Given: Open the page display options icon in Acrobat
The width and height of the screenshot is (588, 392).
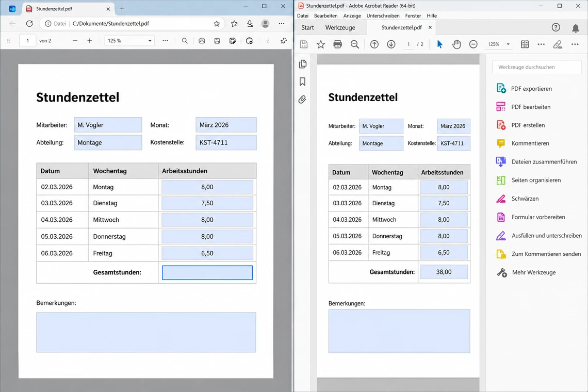Looking at the screenshot, I should (x=525, y=44).
